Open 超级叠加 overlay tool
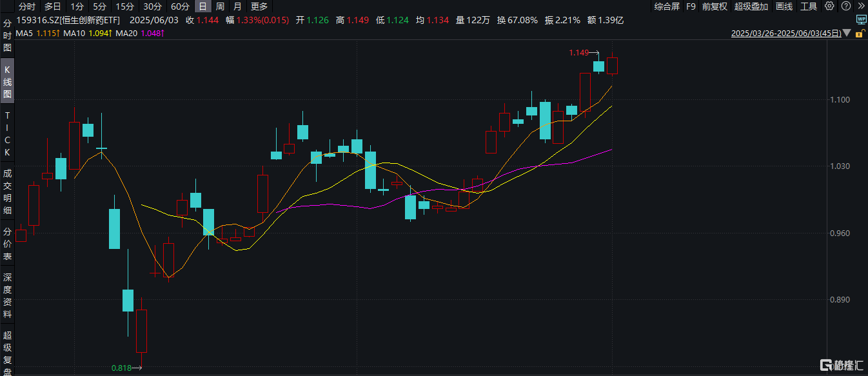The height and width of the screenshot is (376, 868). [x=751, y=6]
